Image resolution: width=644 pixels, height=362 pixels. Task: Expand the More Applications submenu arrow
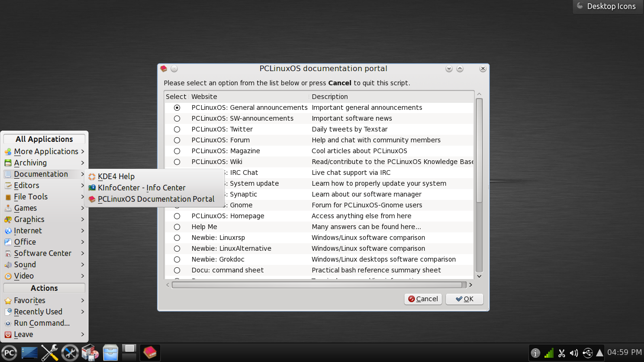point(83,151)
